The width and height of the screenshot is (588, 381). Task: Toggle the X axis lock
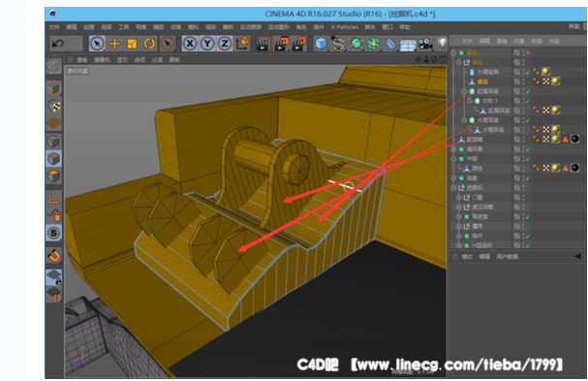pos(190,44)
